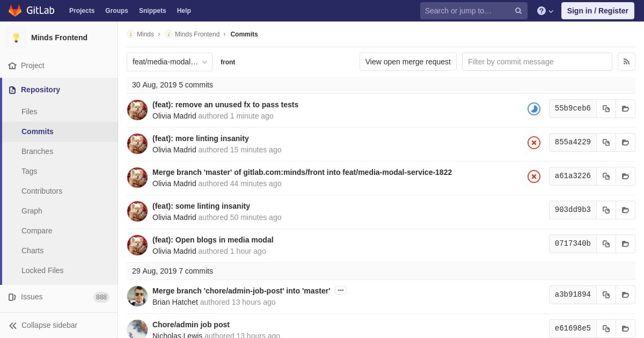Viewport: 644px width, 338px height.
Task: Open the feat/media-modal branch dropdown
Action: [x=170, y=62]
